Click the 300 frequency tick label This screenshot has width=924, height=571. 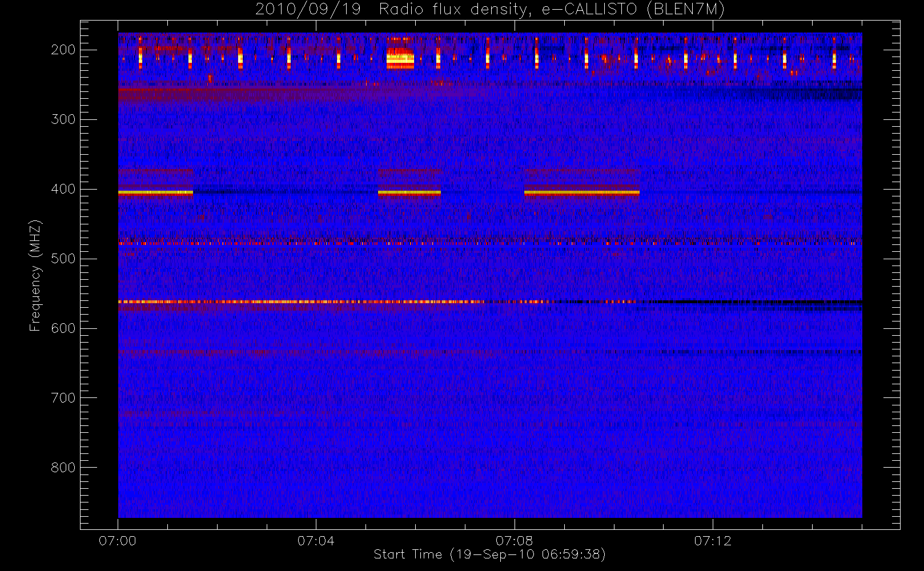63,119
